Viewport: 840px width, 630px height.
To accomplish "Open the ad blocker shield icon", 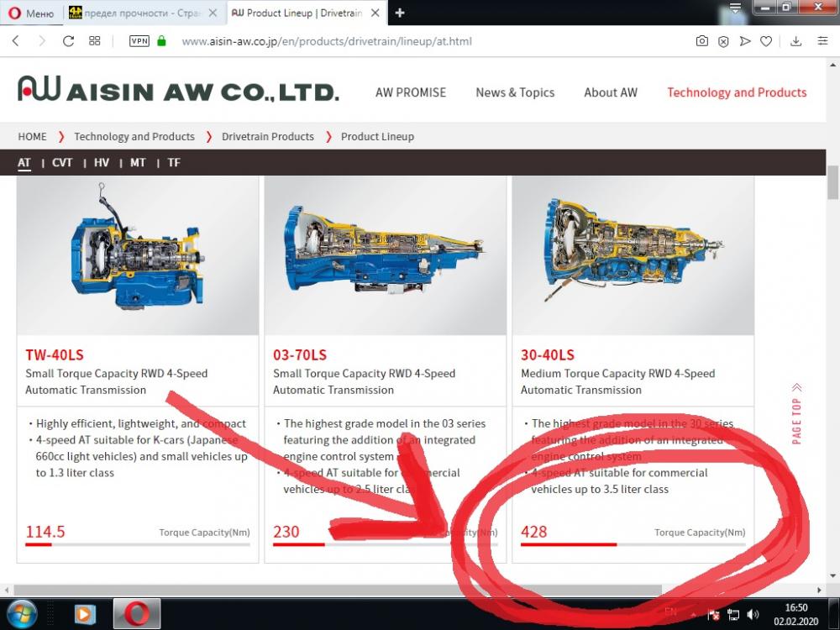I will [x=723, y=41].
